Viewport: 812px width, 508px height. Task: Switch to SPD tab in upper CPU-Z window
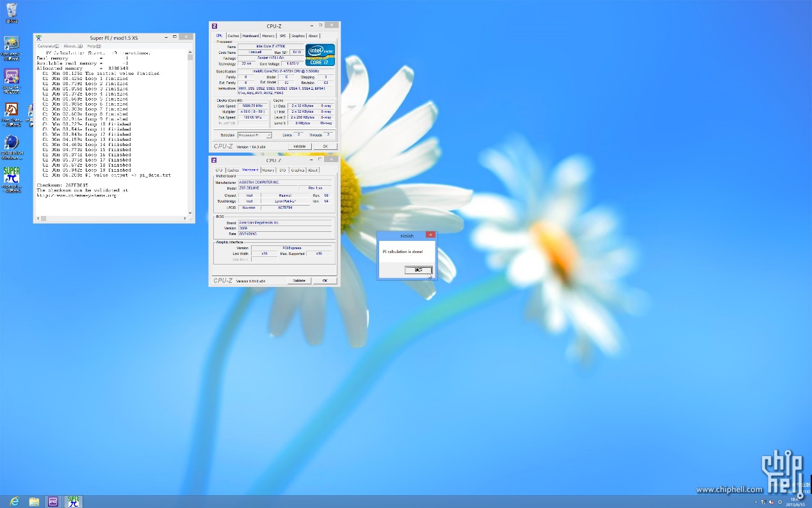pos(282,36)
